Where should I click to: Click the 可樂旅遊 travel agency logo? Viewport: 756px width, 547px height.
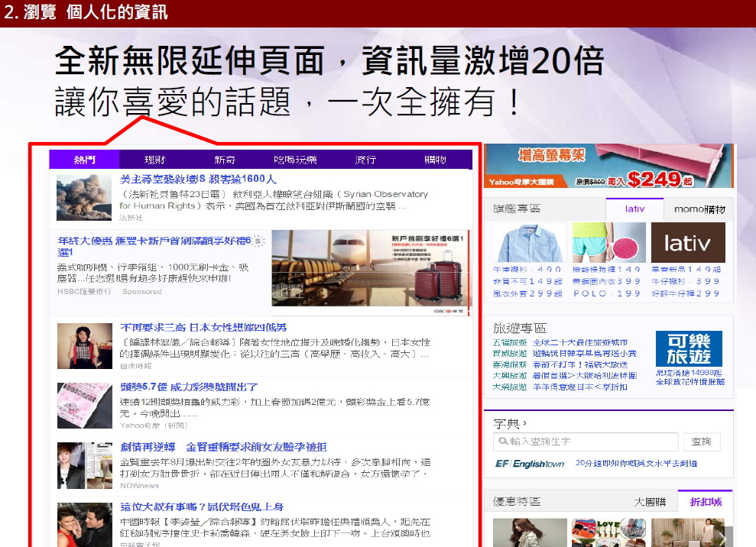pos(689,348)
